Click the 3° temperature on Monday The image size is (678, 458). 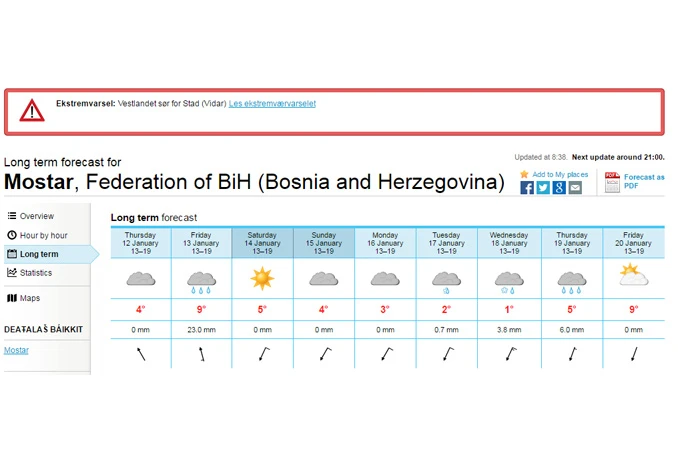tap(385, 309)
